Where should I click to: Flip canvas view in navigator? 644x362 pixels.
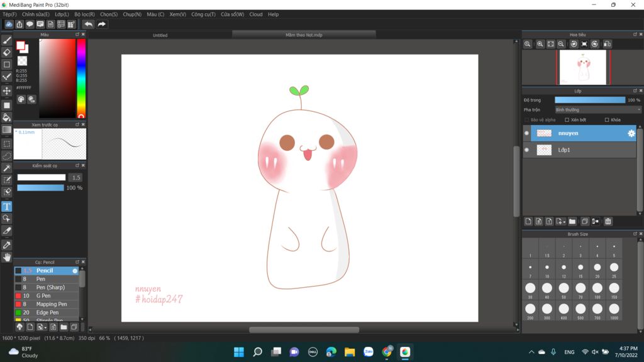608,44
